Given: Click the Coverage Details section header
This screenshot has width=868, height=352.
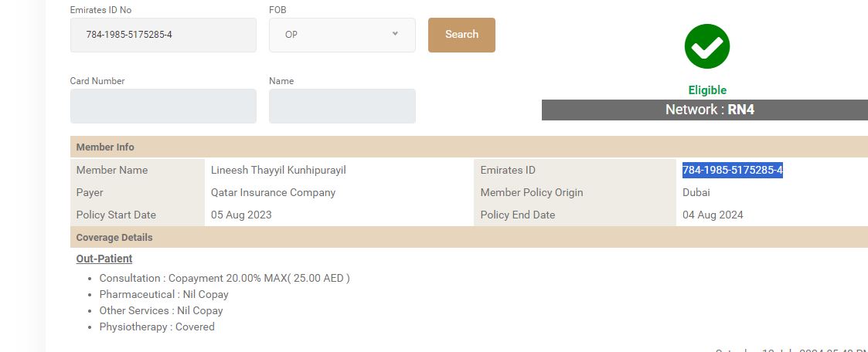Looking at the screenshot, I should click(114, 238).
